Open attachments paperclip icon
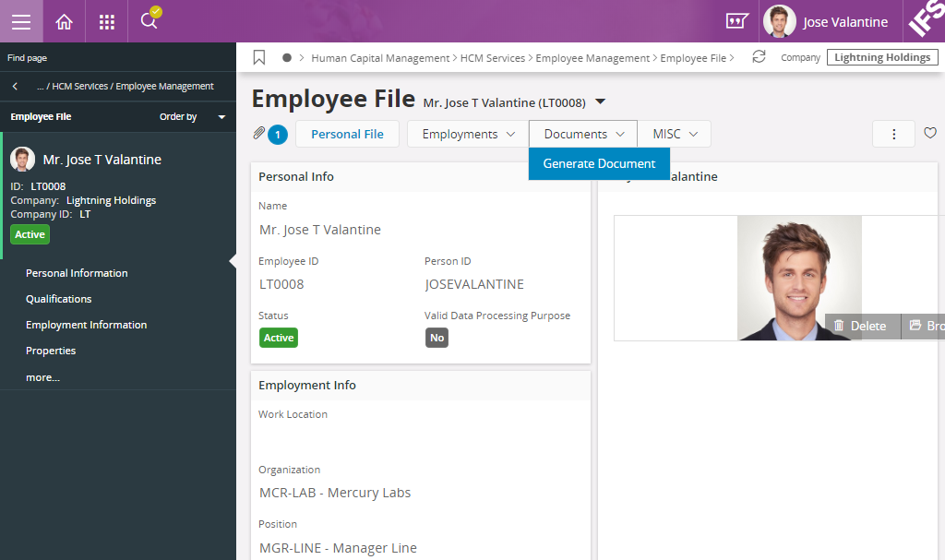 [x=259, y=134]
